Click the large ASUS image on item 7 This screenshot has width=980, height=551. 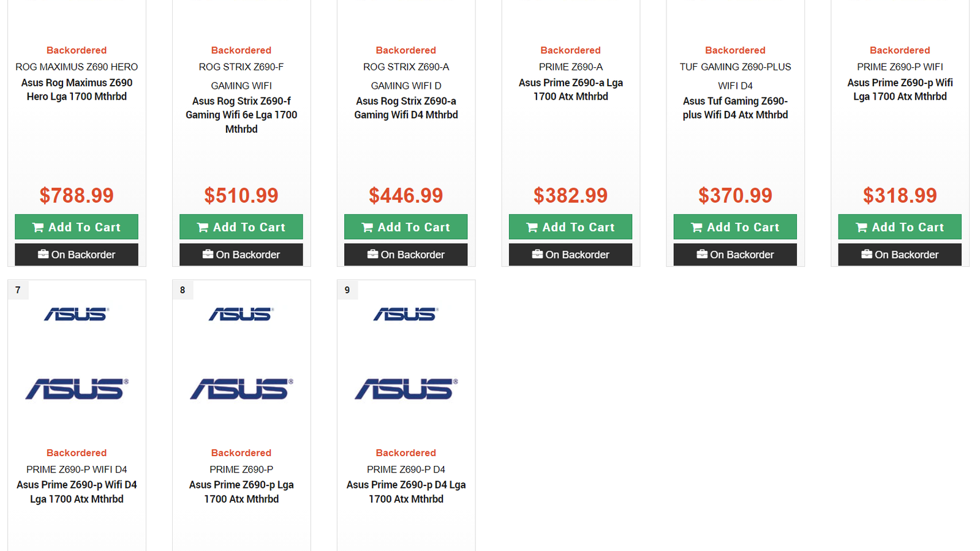pyautogui.click(x=77, y=389)
